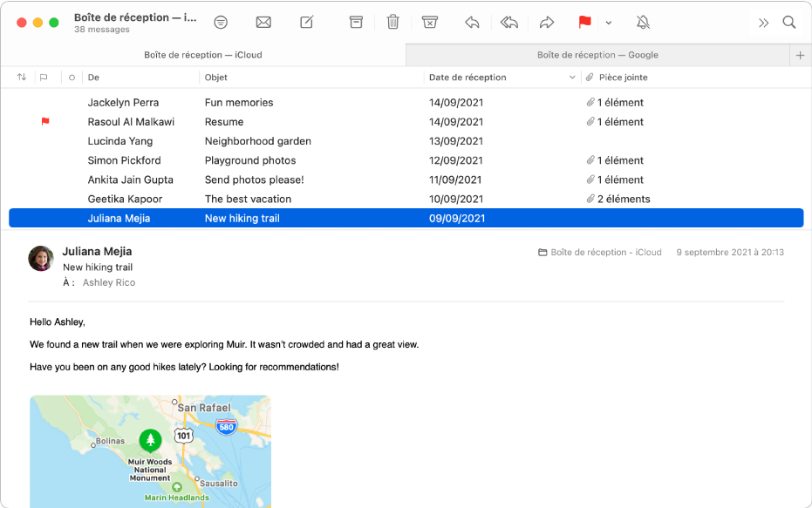Toggle read status with the envelope icon
812x508 pixels.
tap(263, 22)
